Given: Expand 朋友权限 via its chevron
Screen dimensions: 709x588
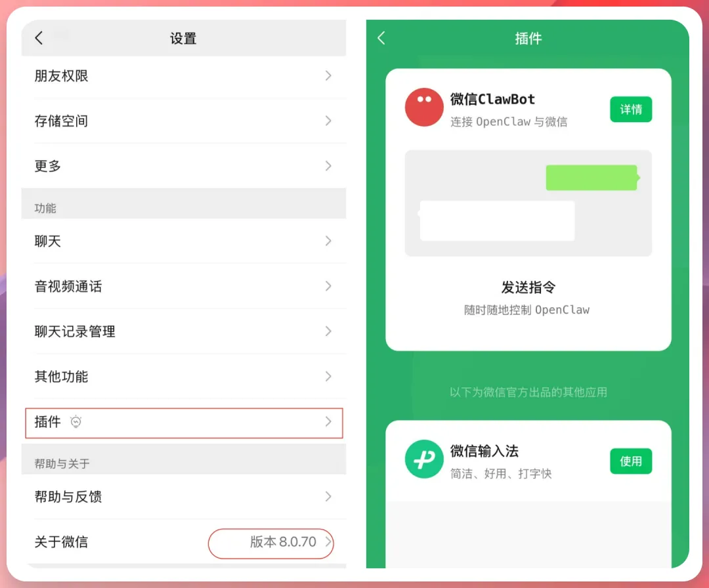Looking at the screenshot, I should (328, 75).
